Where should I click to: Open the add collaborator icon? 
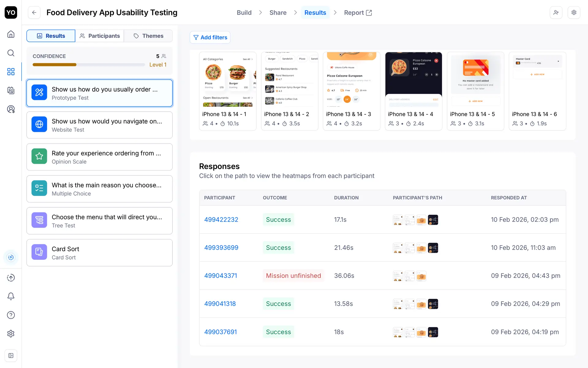point(556,13)
